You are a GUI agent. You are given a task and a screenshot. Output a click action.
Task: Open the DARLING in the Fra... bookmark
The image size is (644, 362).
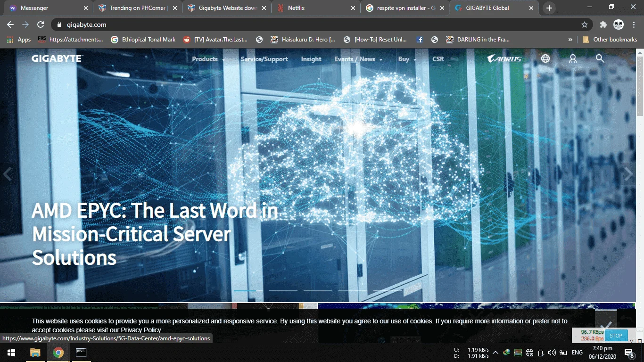tap(477, 40)
